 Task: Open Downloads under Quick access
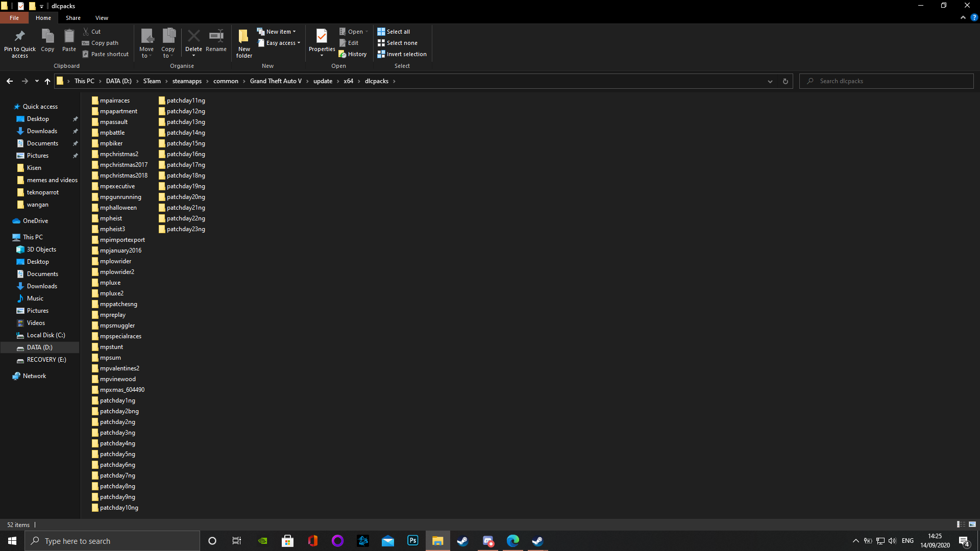pyautogui.click(x=42, y=131)
